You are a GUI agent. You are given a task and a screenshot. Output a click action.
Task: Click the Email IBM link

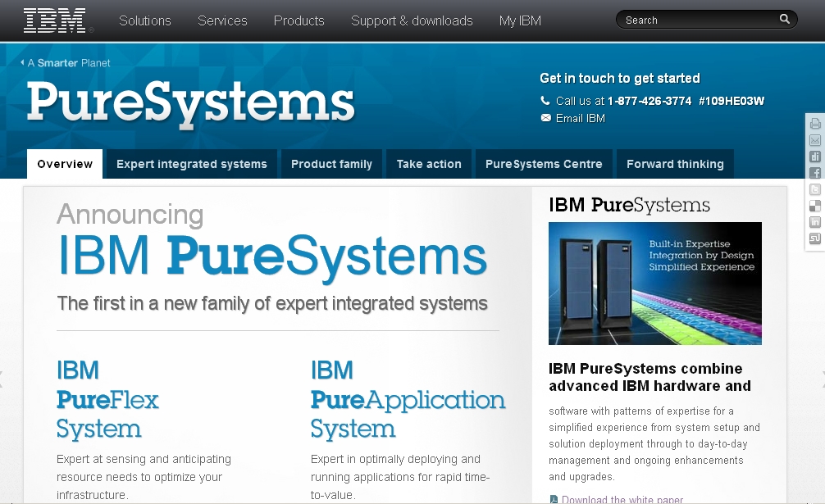581,118
